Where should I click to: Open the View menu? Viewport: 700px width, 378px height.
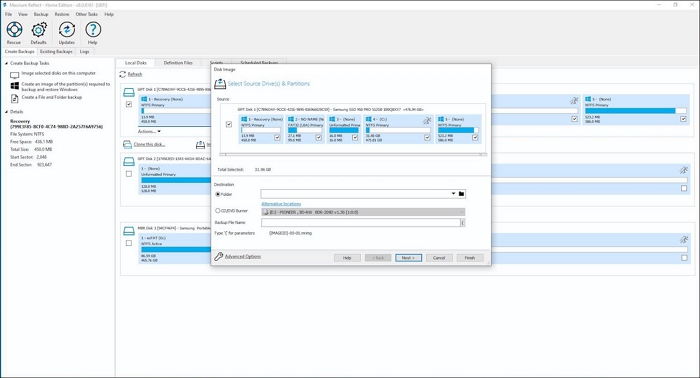point(23,14)
